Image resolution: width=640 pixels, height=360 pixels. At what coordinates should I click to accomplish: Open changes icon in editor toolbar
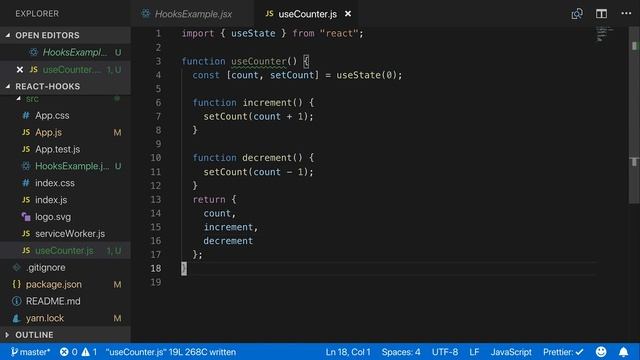[x=577, y=14]
